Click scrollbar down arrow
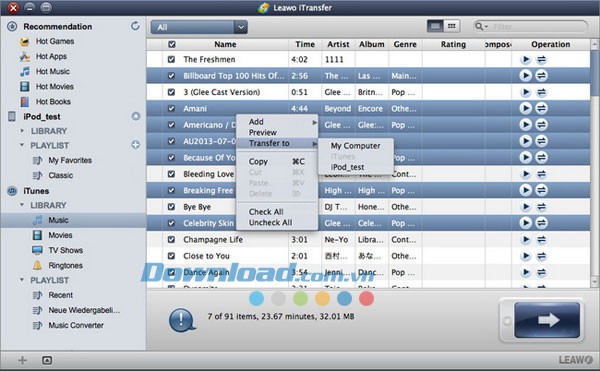 click(594, 282)
